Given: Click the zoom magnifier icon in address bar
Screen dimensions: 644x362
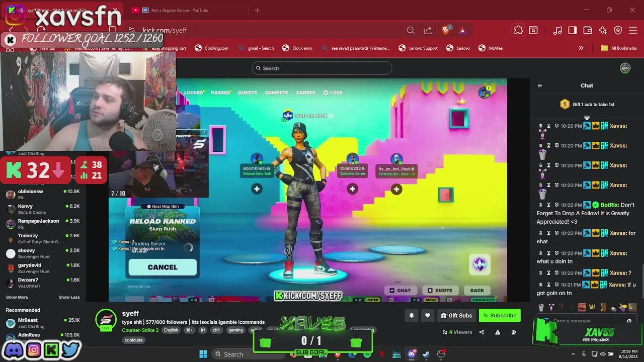Looking at the screenshot, I should coord(411,31).
